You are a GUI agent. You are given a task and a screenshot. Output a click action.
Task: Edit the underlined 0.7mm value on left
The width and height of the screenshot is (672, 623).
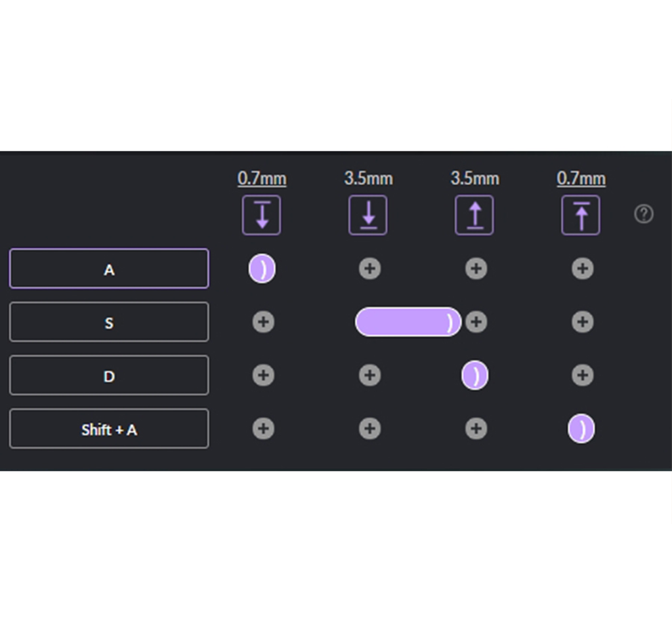tap(262, 178)
